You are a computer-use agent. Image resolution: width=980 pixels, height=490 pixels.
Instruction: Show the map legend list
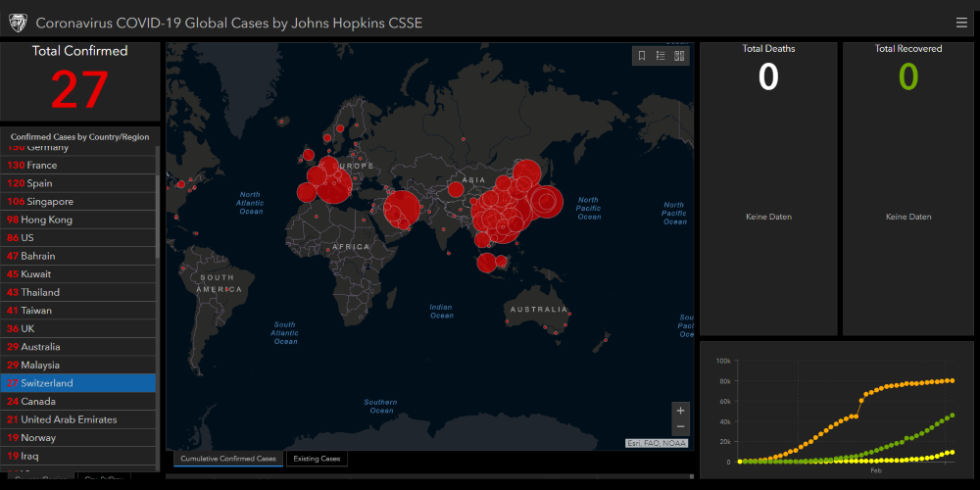(661, 56)
